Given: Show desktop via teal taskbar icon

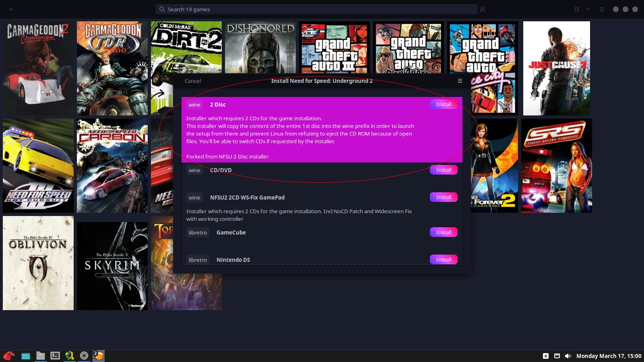Looking at the screenshot, I should (x=26, y=356).
